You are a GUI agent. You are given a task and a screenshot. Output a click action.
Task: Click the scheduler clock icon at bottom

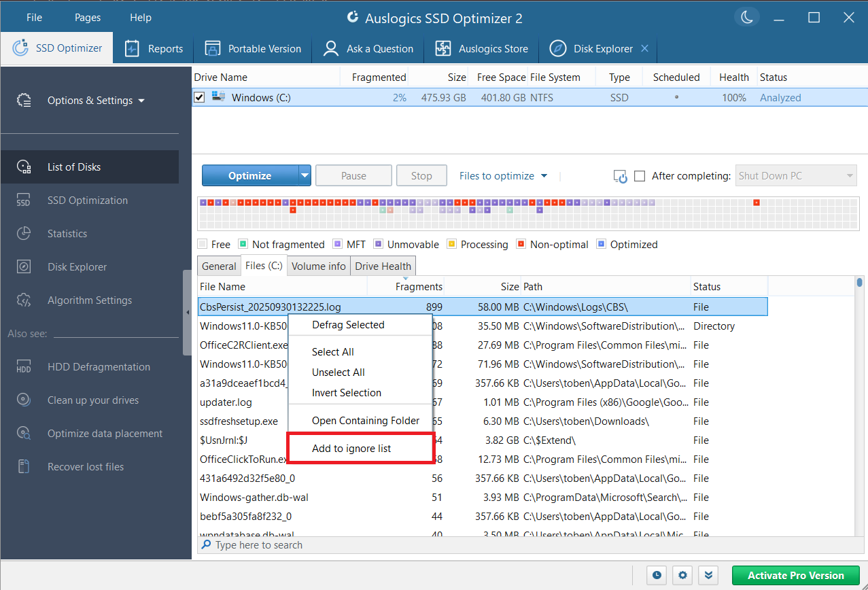(657, 575)
